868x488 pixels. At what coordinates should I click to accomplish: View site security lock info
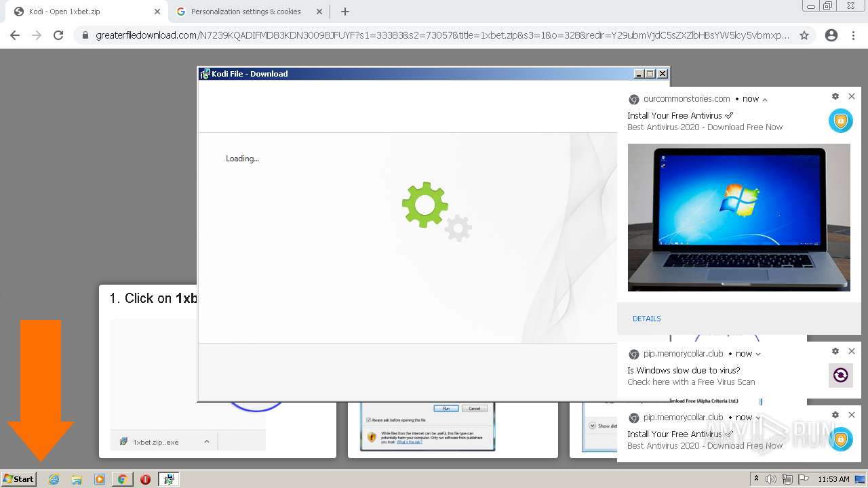85,35
